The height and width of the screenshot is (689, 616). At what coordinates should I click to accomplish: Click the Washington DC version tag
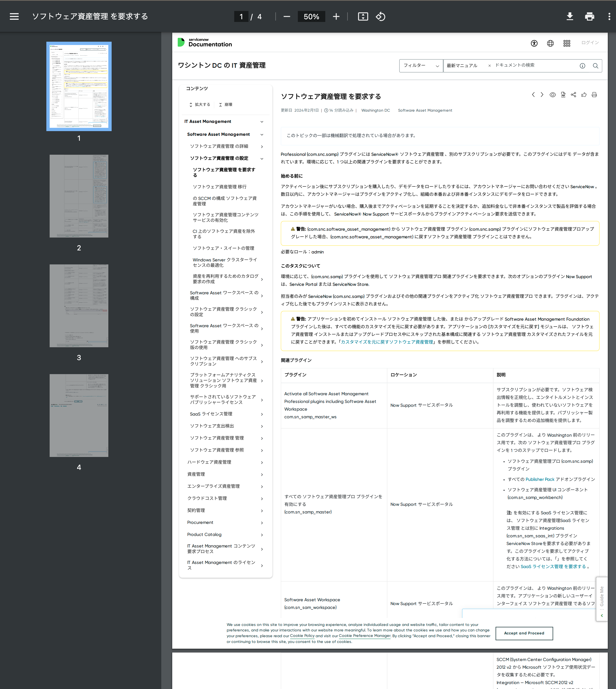[375, 110]
